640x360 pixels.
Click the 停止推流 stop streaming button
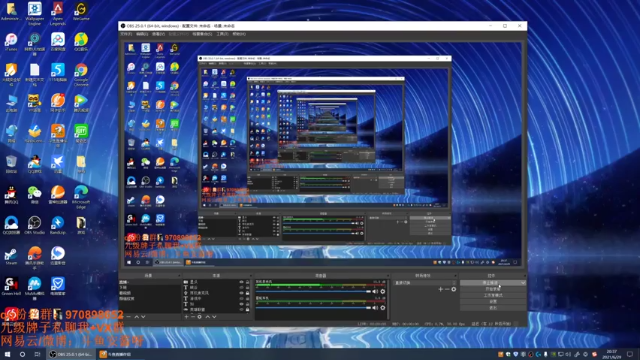pos(490,283)
